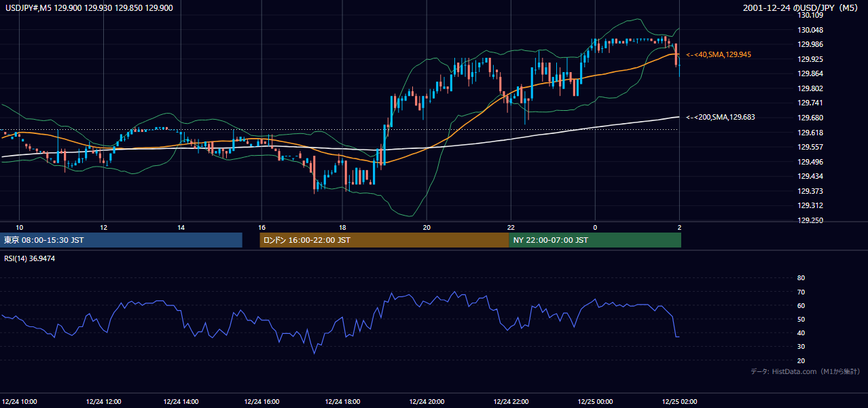Click the 12/24 12:00 date label
This screenshot has width=868, height=408.
coord(103,403)
